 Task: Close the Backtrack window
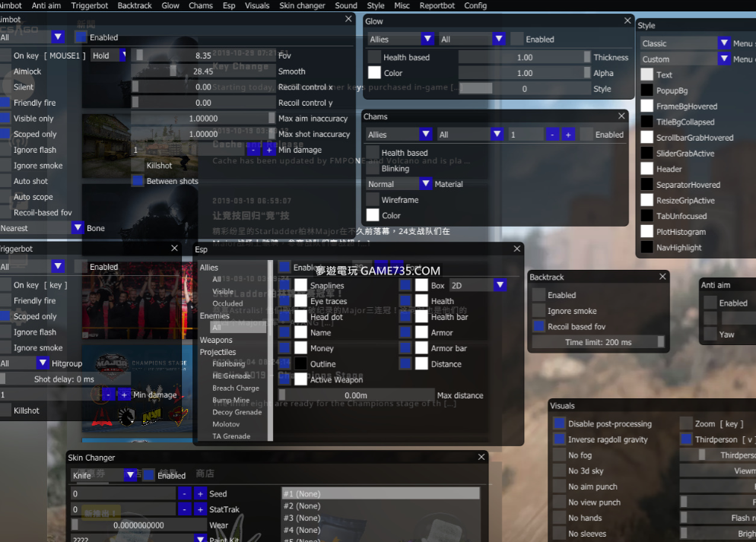(x=662, y=277)
